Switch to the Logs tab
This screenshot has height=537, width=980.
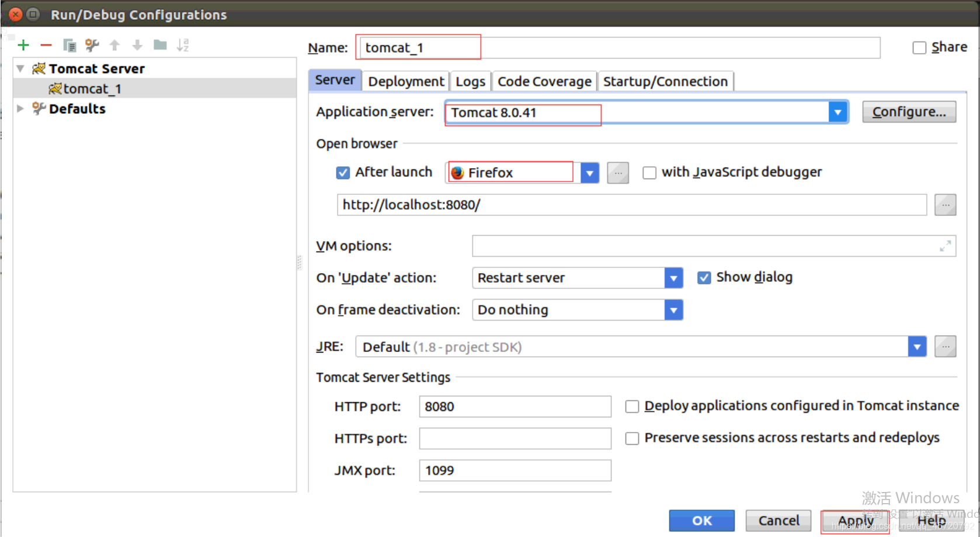tap(470, 81)
